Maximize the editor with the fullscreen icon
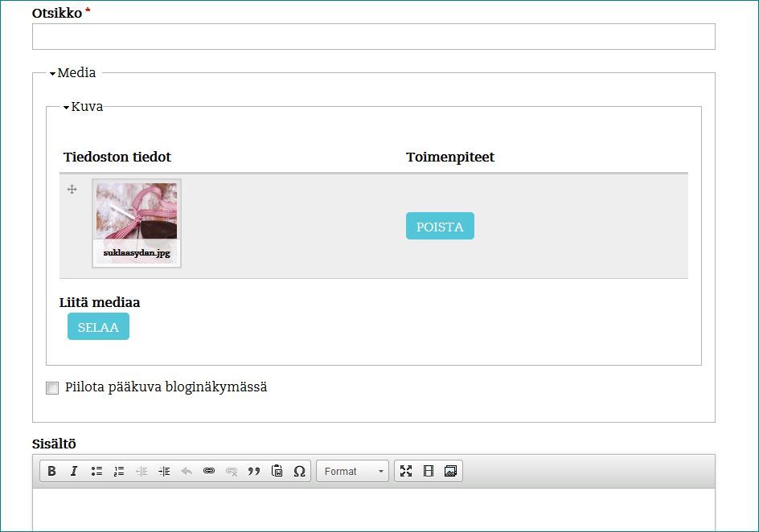The image size is (759, 532). coord(406,471)
